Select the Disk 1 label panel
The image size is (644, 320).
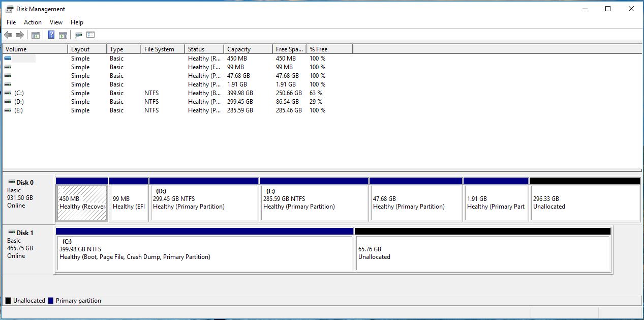(x=28, y=250)
